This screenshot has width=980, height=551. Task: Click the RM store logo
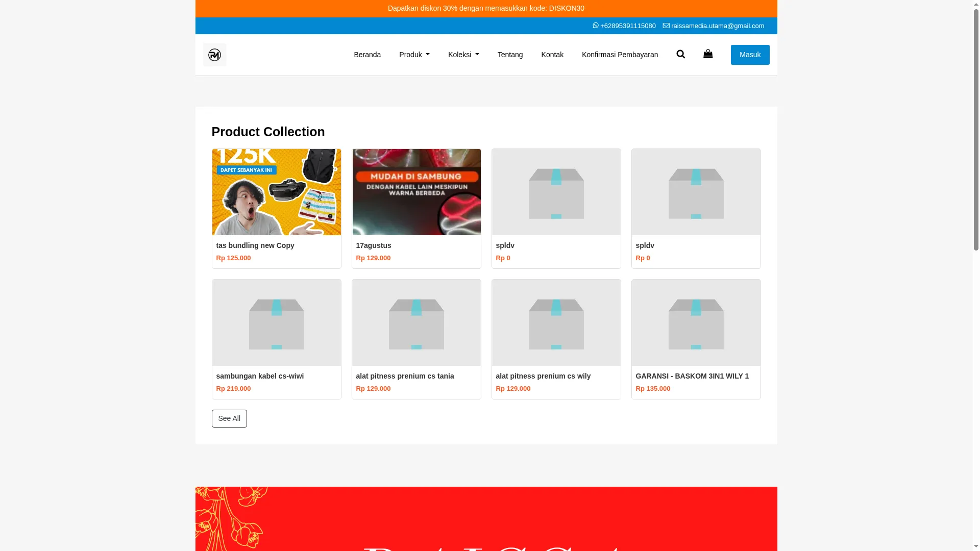(214, 55)
